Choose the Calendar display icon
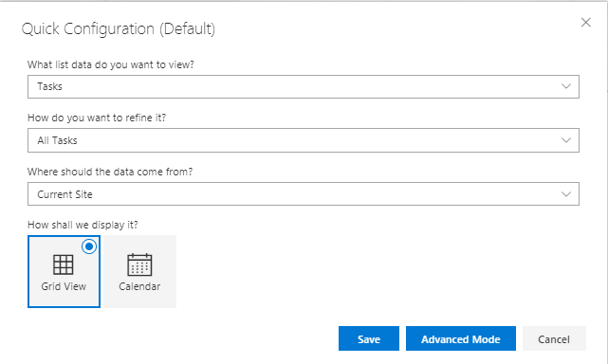The height and width of the screenshot is (364, 608). pyautogui.click(x=139, y=264)
